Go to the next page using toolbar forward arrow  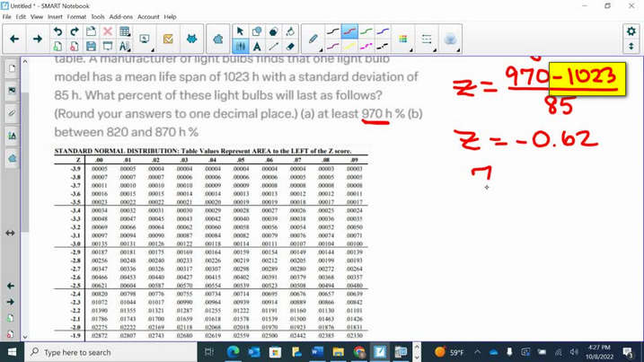coord(38,39)
